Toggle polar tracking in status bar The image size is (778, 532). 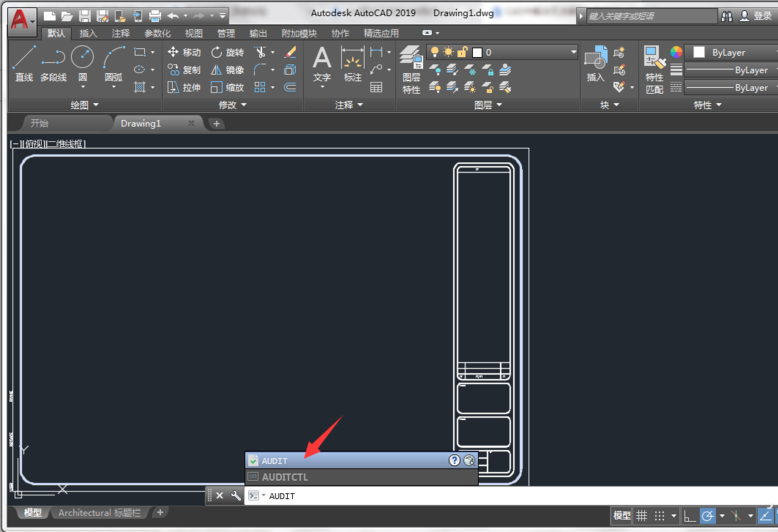708,516
